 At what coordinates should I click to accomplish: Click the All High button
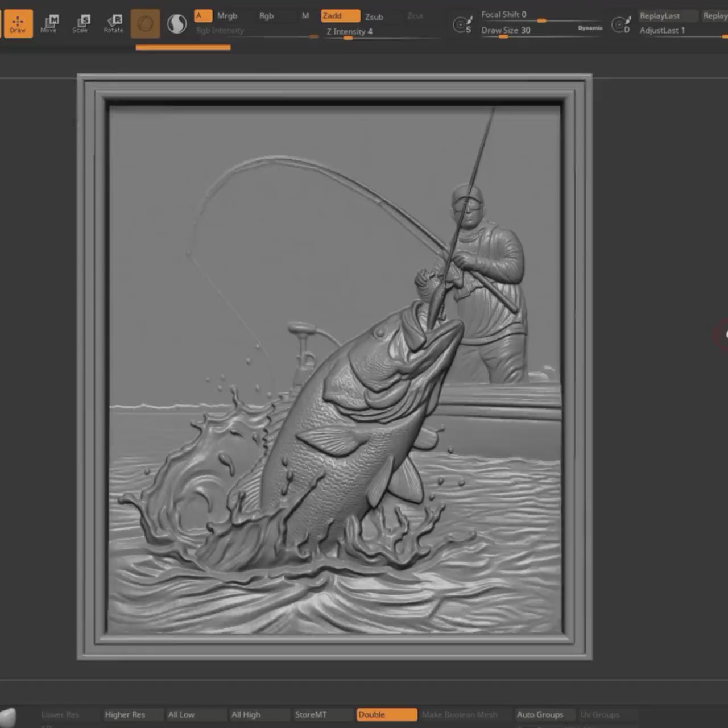click(260, 714)
